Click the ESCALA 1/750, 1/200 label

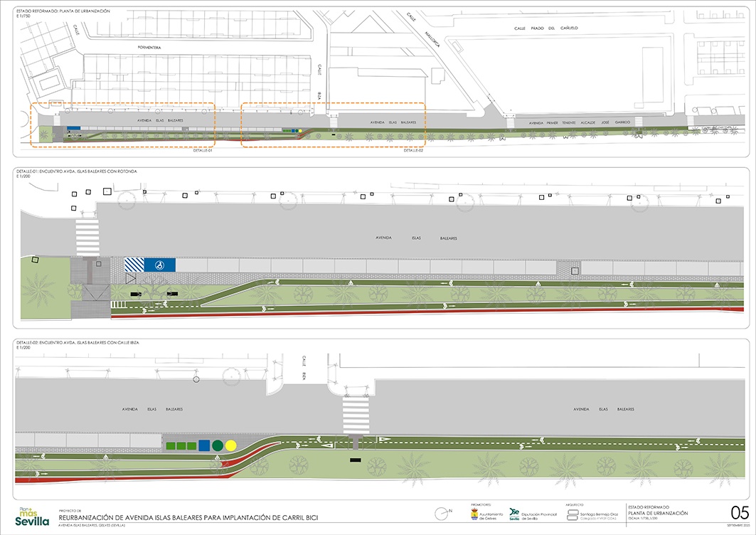pos(642,519)
